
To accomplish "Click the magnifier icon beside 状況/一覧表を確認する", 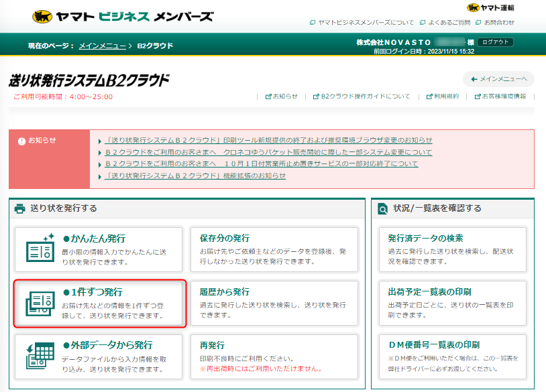I will [x=382, y=208].
